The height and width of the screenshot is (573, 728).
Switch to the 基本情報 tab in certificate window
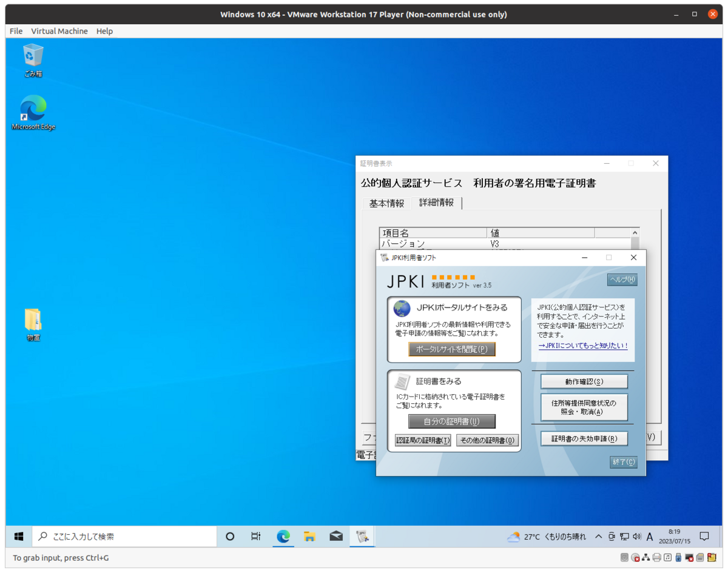[x=386, y=203]
